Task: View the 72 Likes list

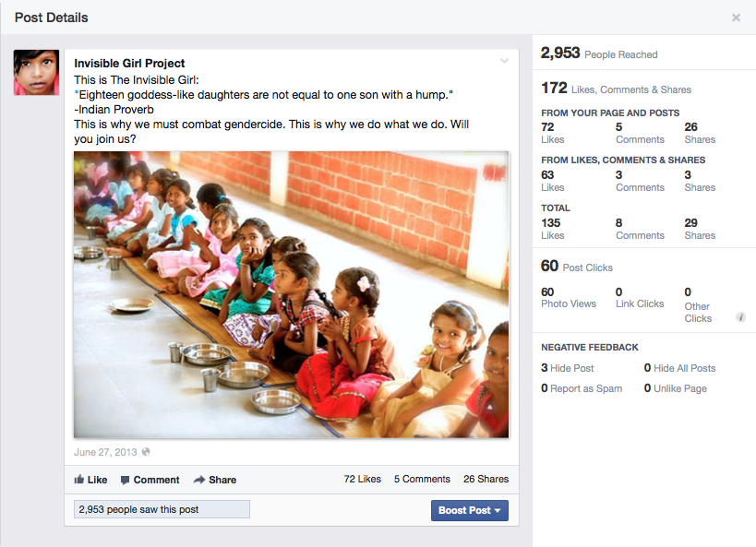Action: pyautogui.click(x=362, y=480)
